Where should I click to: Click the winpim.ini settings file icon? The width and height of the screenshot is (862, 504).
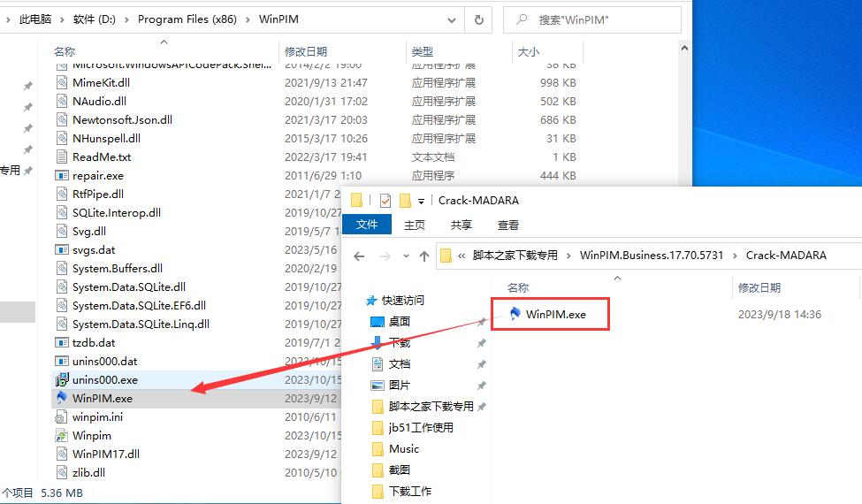62,417
